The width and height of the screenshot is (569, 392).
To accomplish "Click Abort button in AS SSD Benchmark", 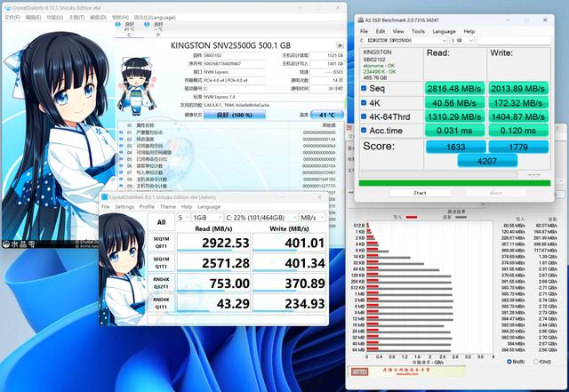I will (496, 193).
